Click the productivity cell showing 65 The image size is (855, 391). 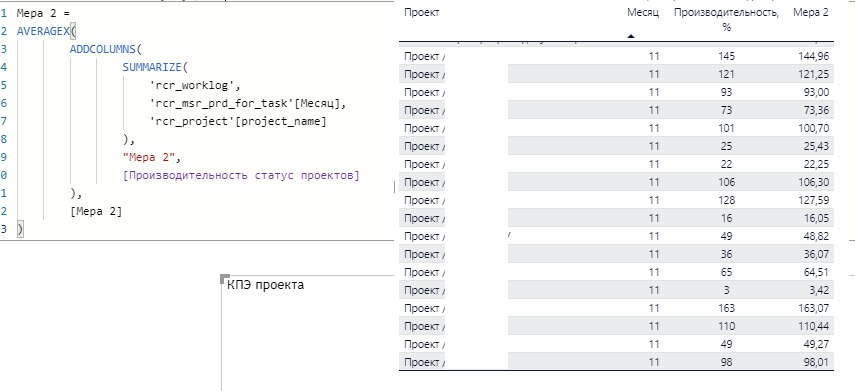726,272
